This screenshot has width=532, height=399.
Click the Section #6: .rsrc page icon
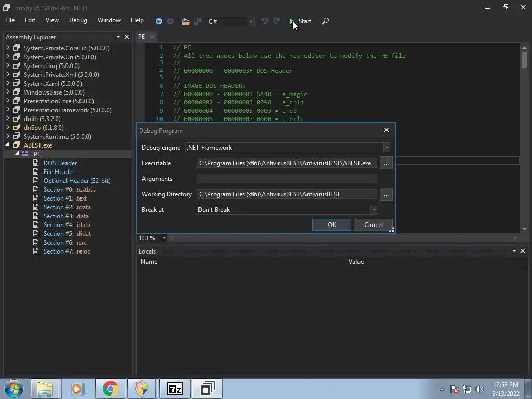(x=36, y=242)
